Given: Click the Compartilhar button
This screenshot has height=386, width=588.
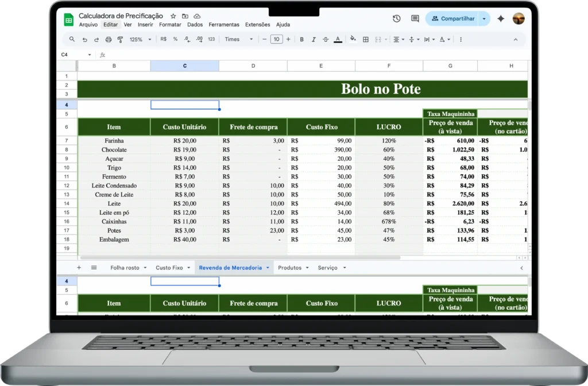Looking at the screenshot, I should (453, 18).
